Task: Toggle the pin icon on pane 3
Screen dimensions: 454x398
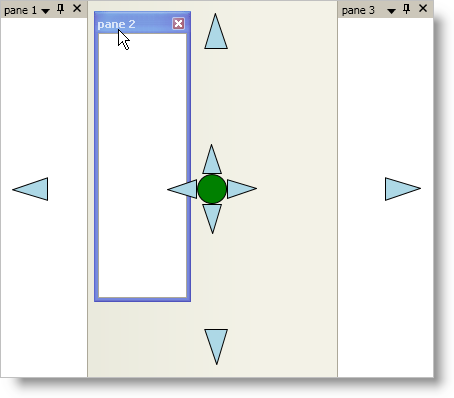Action: tap(406, 9)
